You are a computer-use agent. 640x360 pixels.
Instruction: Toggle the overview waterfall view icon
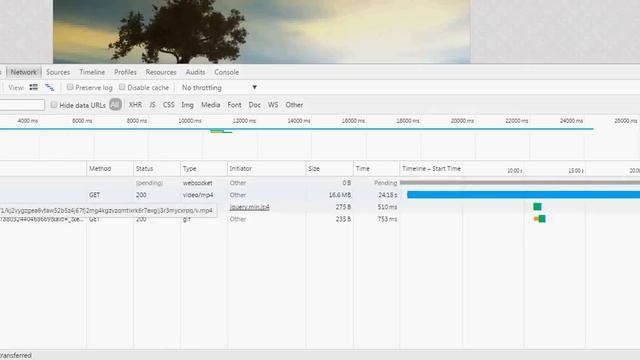49,87
